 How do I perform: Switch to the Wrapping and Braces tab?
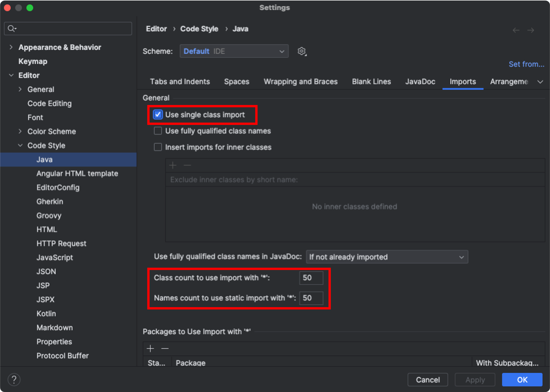coord(300,82)
